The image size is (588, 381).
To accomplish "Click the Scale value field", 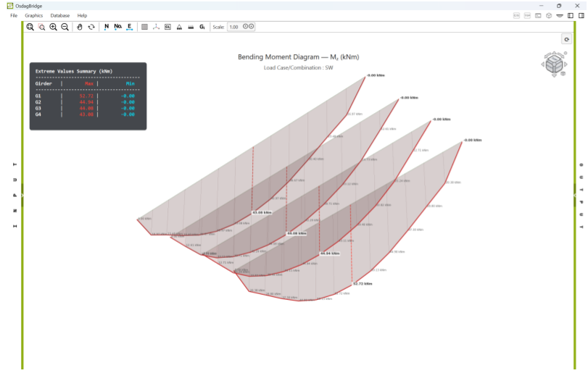I will point(234,27).
